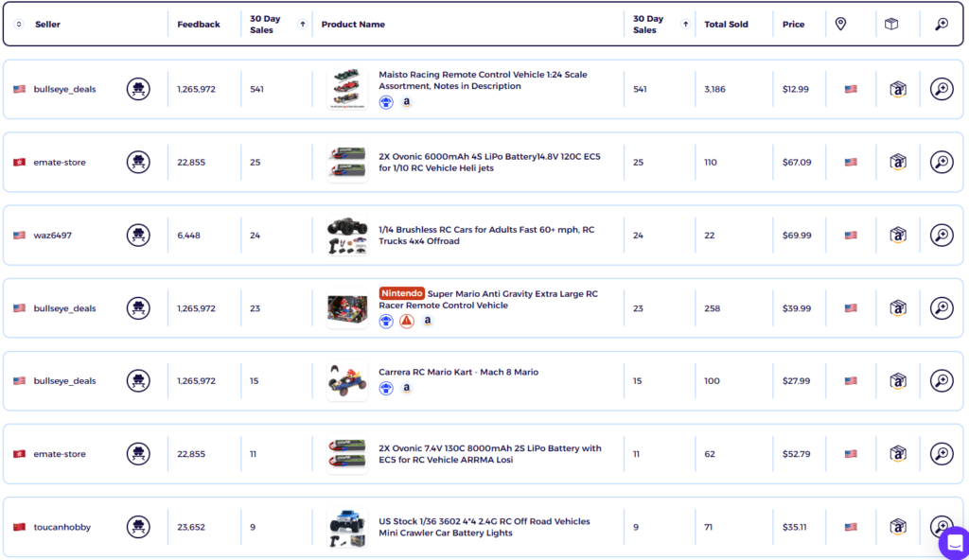Click the Total Sold column header
Viewport: 969px width, 560px height.
point(726,24)
